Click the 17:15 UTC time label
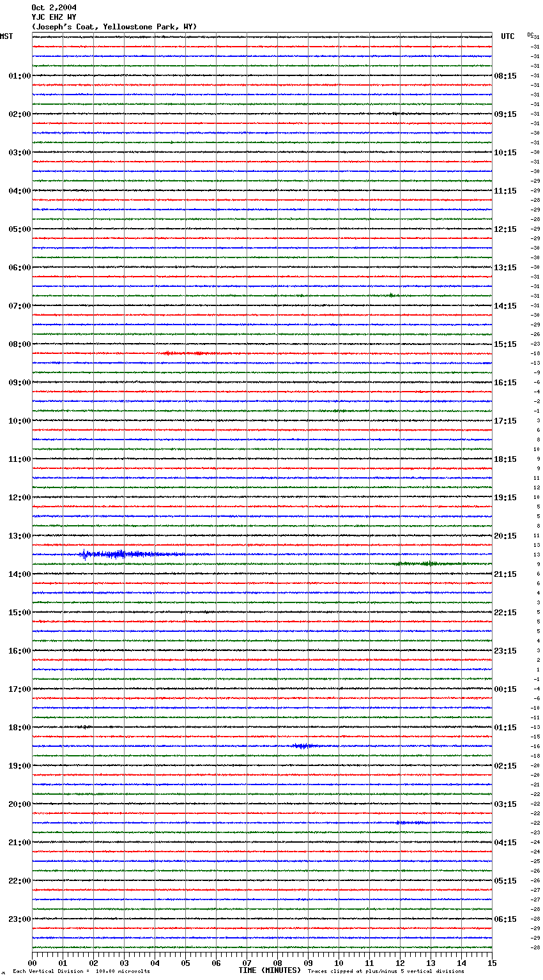 [x=505, y=421]
